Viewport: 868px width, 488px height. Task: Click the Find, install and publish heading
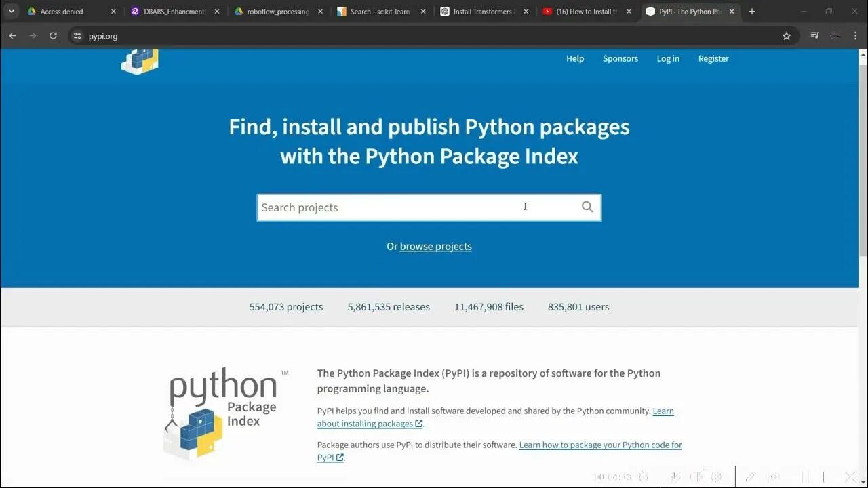(x=429, y=141)
